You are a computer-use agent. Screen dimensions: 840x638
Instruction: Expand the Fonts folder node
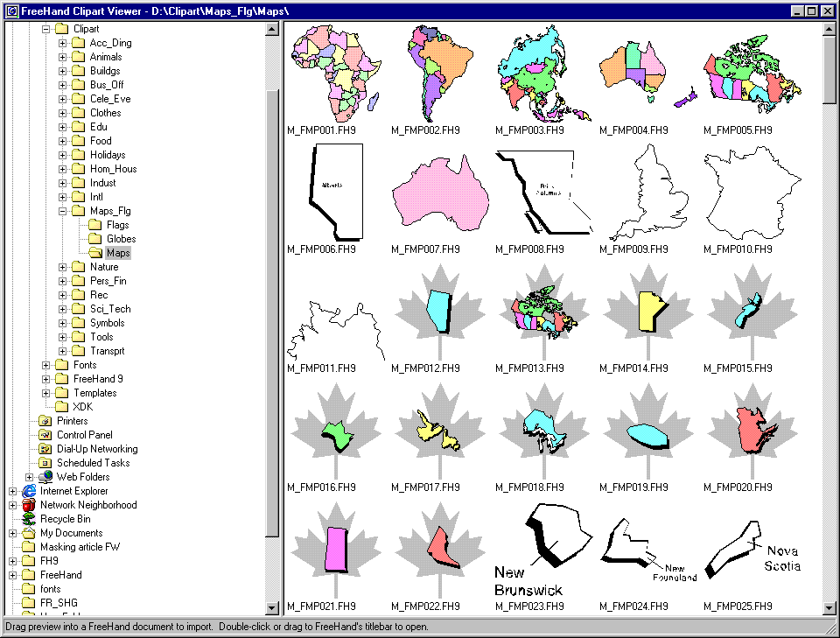click(x=46, y=365)
